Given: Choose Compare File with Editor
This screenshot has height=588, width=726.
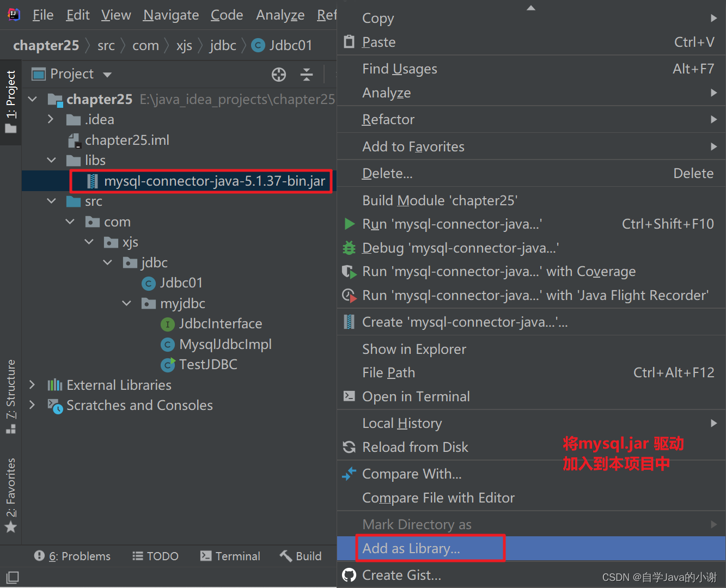Looking at the screenshot, I should (x=531, y=498).
